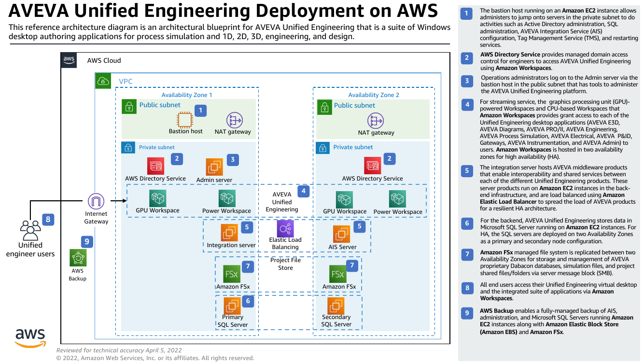Screen dimensions: 644x362
Task: Click NAT gateway icon in Availability Zone 2
Action: tap(376, 120)
